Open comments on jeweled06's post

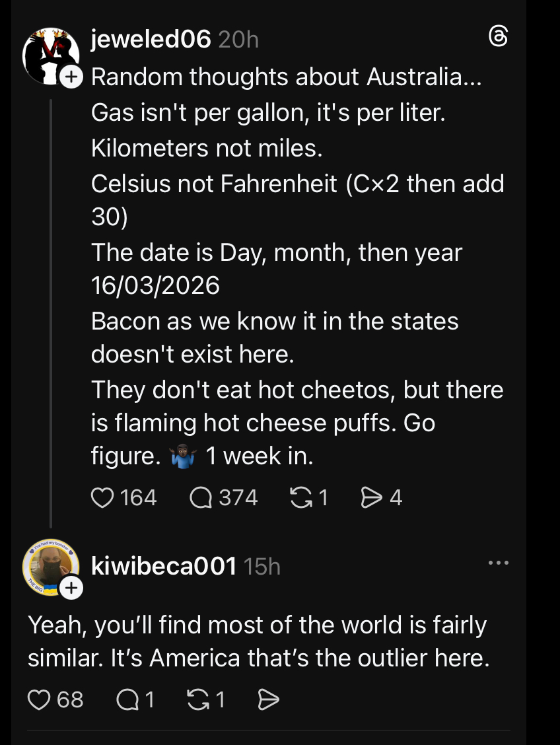[200, 497]
